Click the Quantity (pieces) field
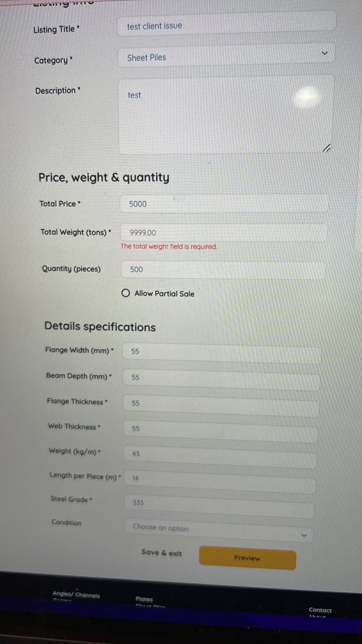Image resolution: width=362 pixels, height=644 pixels. click(x=223, y=269)
